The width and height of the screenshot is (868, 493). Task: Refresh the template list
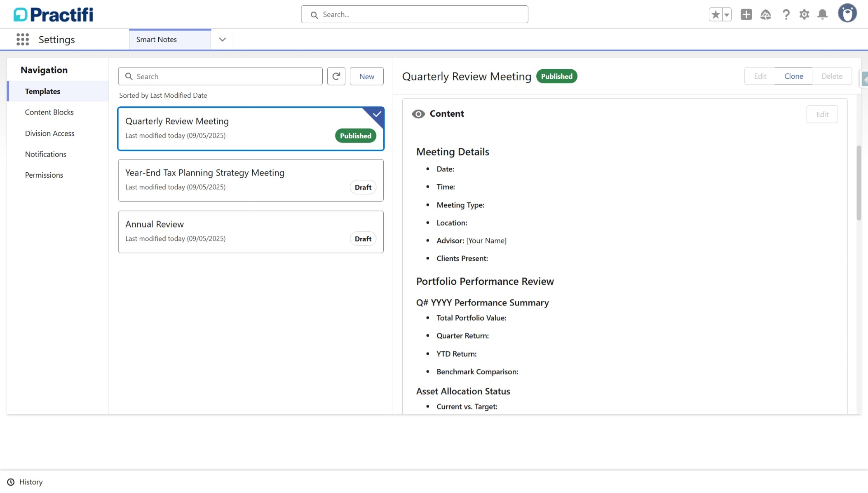(x=336, y=76)
